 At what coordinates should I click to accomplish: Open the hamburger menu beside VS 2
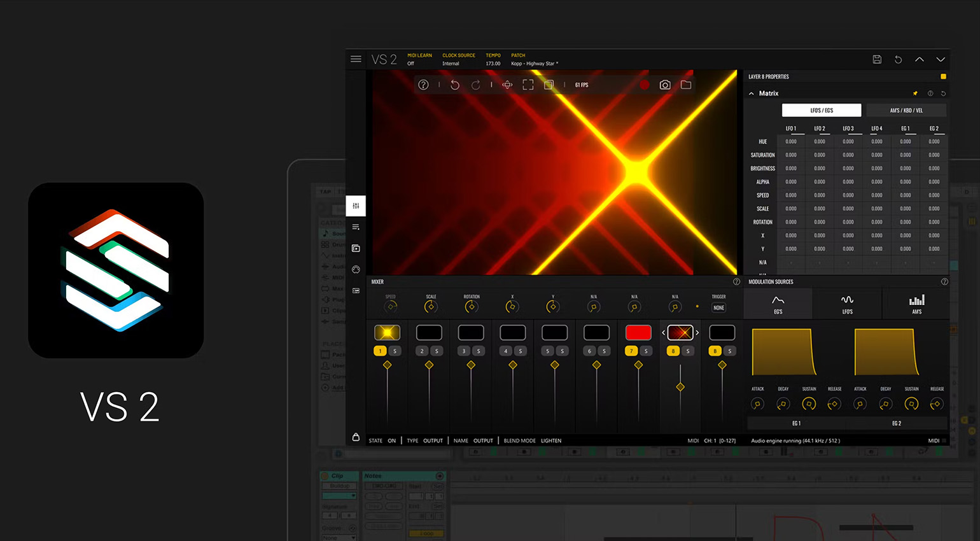pyautogui.click(x=356, y=59)
